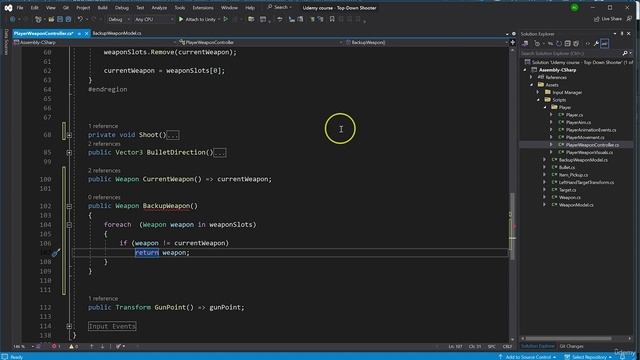This screenshot has width=640, height=360.
Task: Select PlayerAim.cs in Solution Explorer
Action: click(578, 122)
